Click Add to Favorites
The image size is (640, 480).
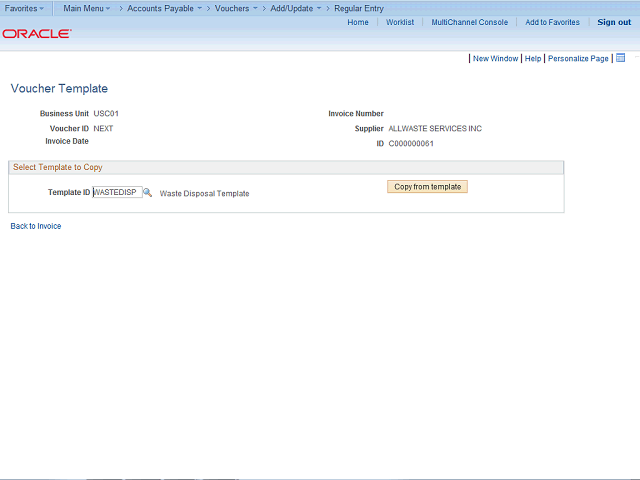pyautogui.click(x=552, y=22)
